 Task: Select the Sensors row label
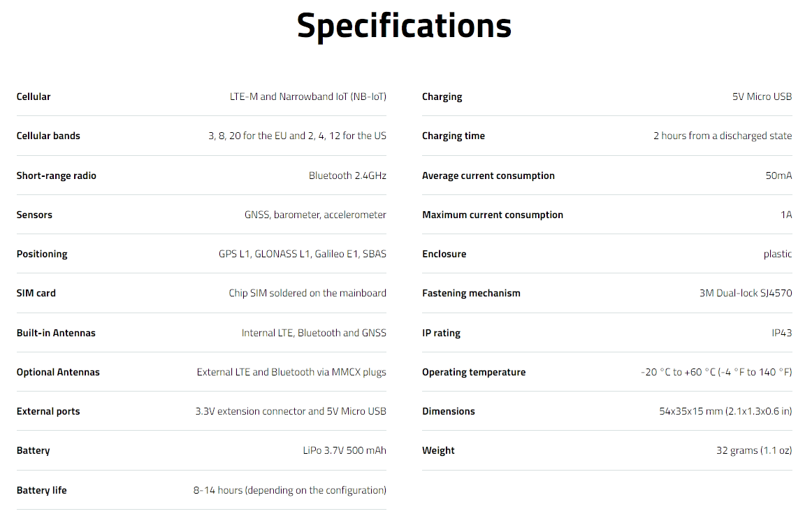[x=34, y=215]
